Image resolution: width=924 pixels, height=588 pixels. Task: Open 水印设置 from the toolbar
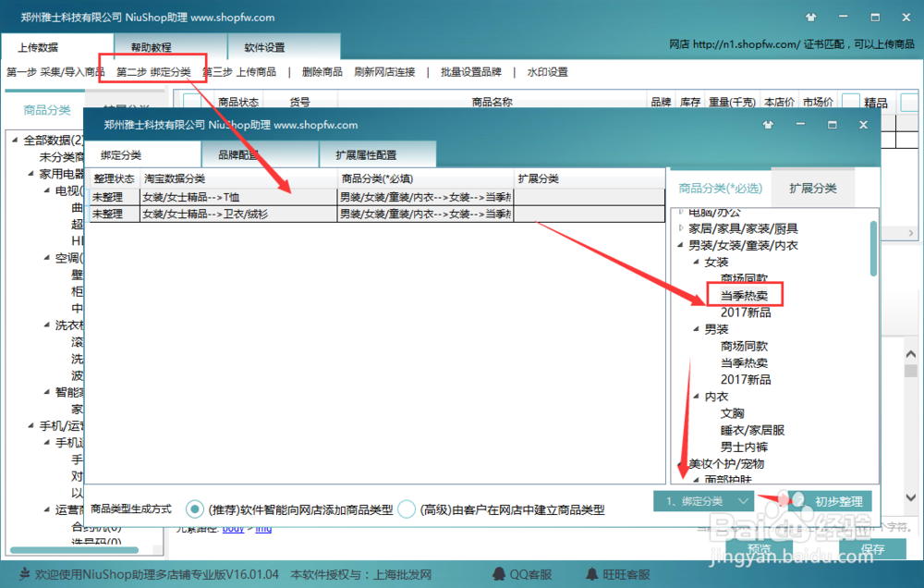(547, 72)
